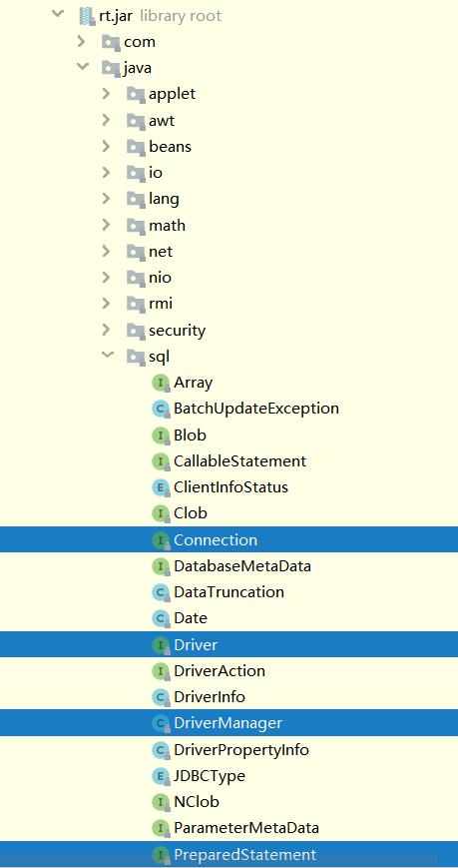Select the JDBCType enum row
The height and width of the screenshot is (868, 458).
(229, 775)
